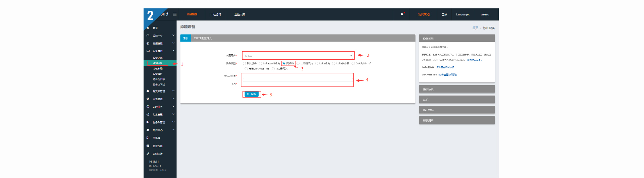Expand the 摄像头管理 sidebar chevron
This screenshot has width=644, height=178.
[x=173, y=122]
